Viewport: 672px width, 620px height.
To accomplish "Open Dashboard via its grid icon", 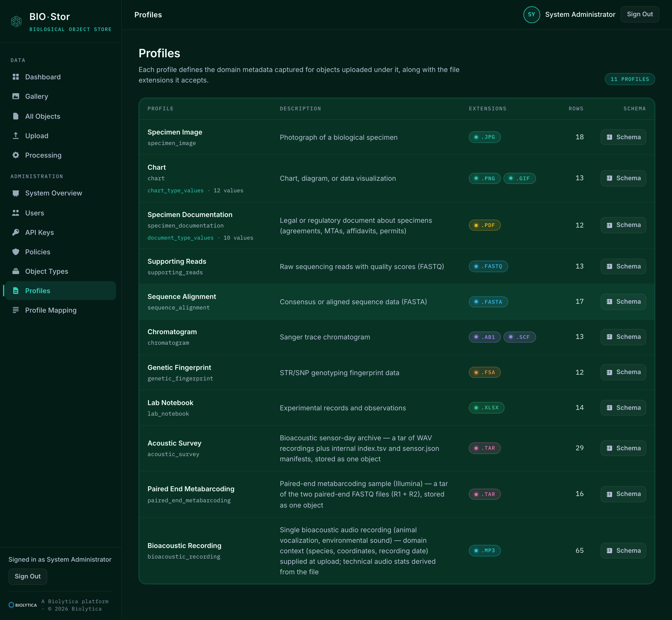I will pos(16,77).
